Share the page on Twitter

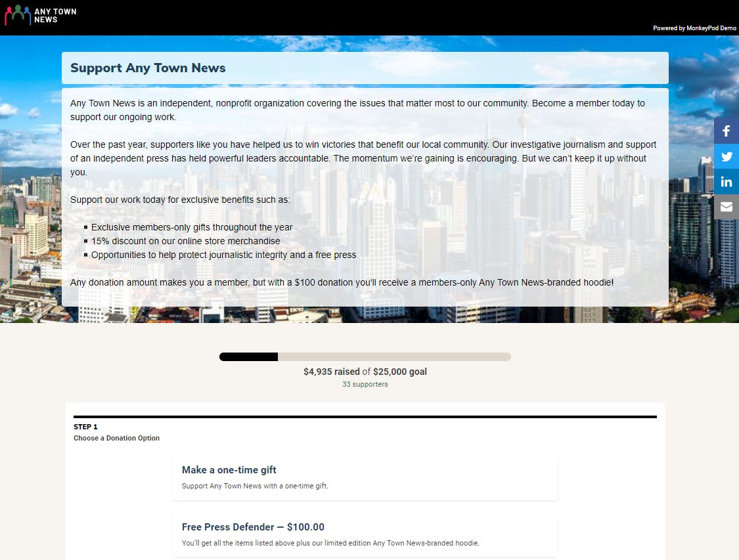tap(727, 156)
